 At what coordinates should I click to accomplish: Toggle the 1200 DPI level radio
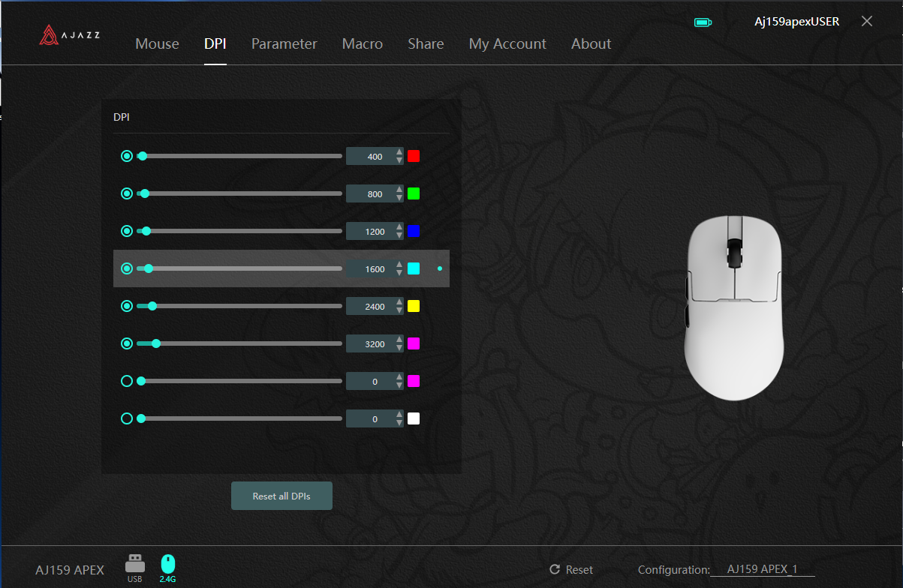pyautogui.click(x=127, y=231)
